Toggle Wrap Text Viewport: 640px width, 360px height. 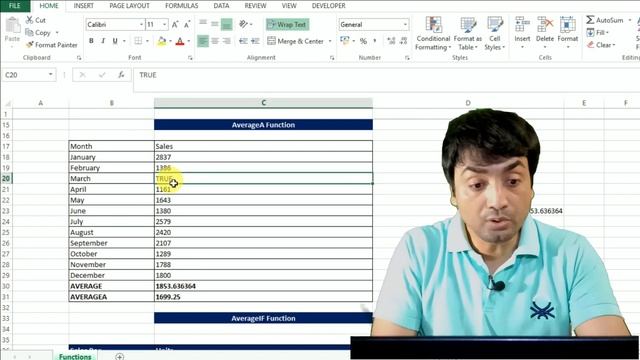[x=287, y=24]
